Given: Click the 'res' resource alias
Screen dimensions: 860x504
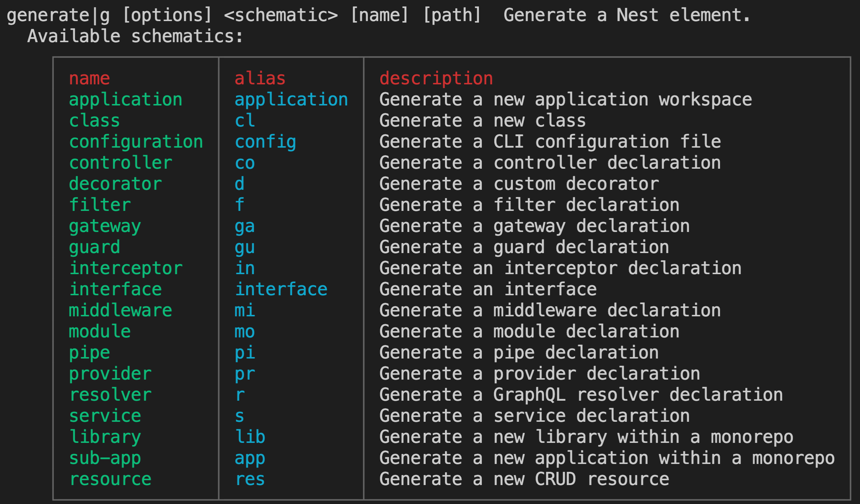Looking at the screenshot, I should pos(250,479).
